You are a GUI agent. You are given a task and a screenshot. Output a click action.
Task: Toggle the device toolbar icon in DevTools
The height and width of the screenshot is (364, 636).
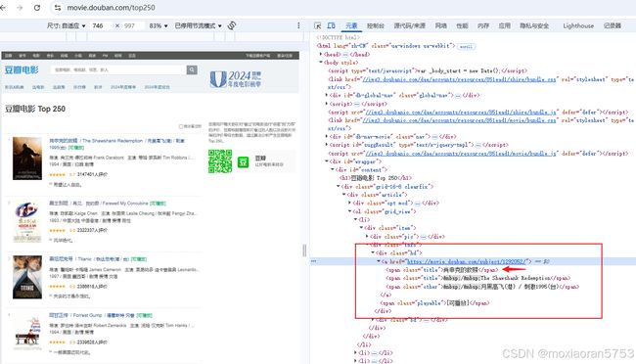331,25
